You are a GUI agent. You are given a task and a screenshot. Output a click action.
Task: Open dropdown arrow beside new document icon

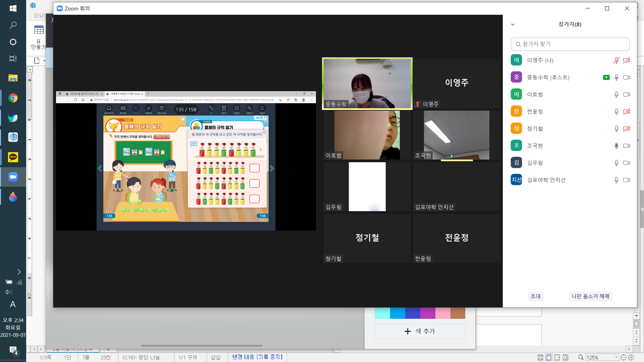pyautogui.click(x=44, y=61)
